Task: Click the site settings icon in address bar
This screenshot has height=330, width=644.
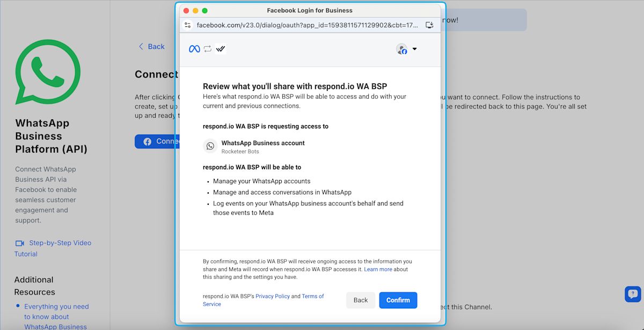Action: tap(187, 25)
